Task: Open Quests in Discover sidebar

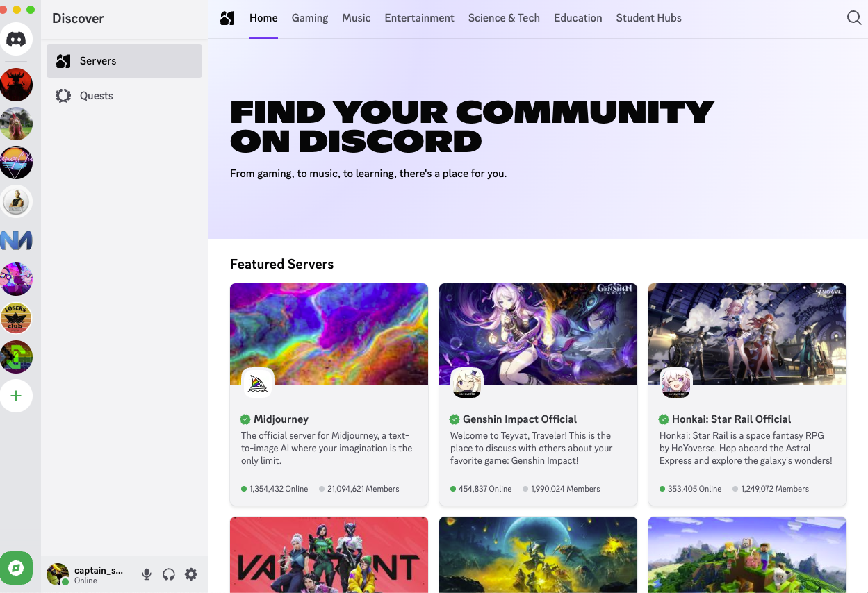Action: coord(124,96)
